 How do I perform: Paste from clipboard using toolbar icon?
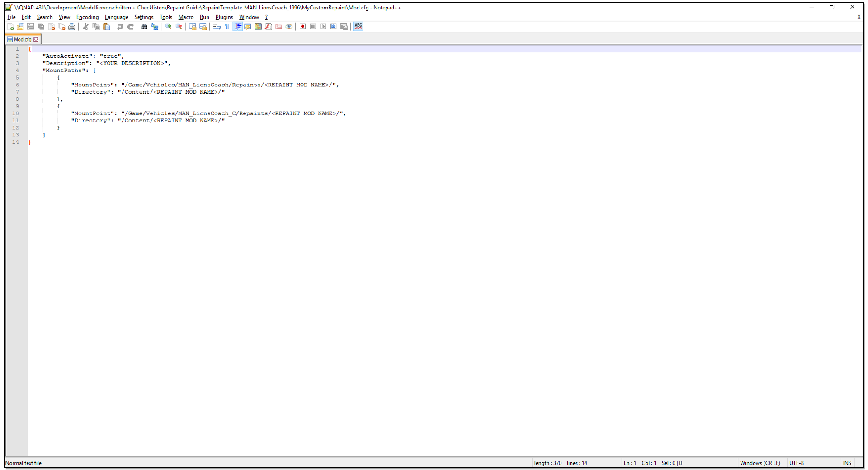(106, 27)
